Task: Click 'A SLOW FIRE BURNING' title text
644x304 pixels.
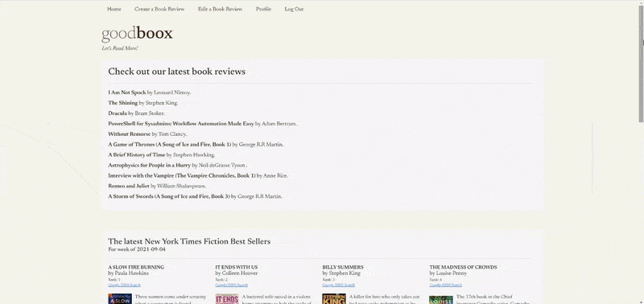Action: coord(136,267)
